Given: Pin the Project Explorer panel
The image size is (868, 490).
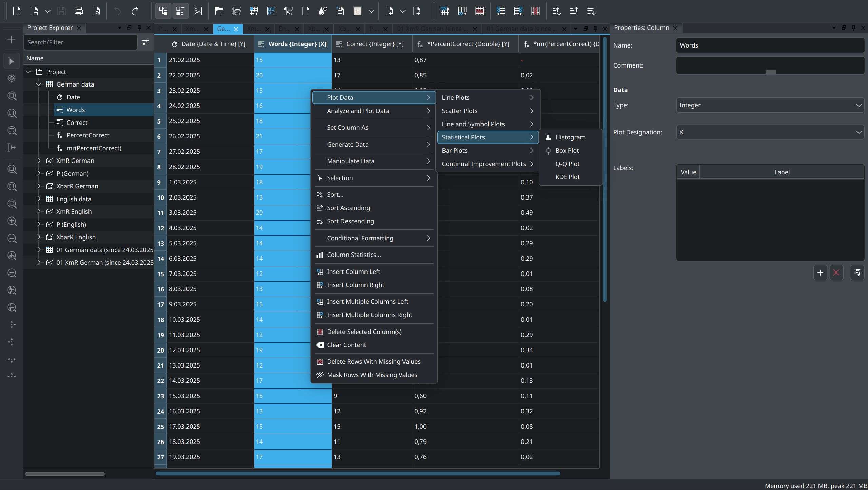Looking at the screenshot, I should (x=139, y=28).
